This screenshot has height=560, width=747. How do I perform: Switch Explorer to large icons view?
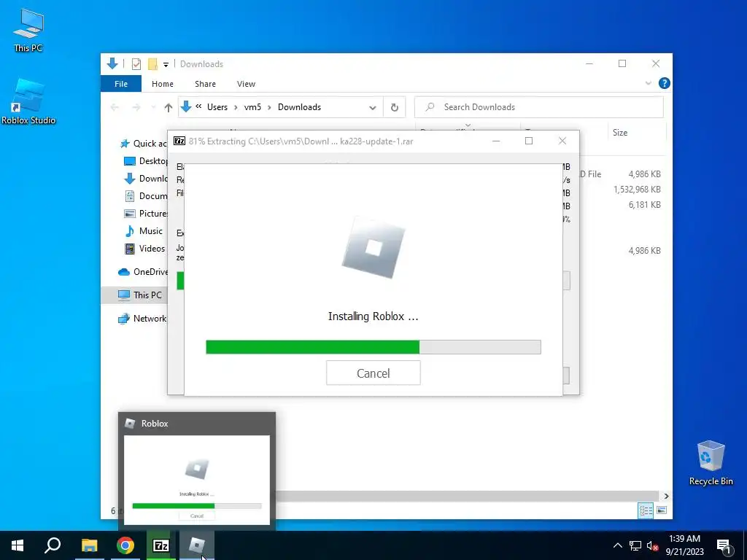(x=662, y=510)
